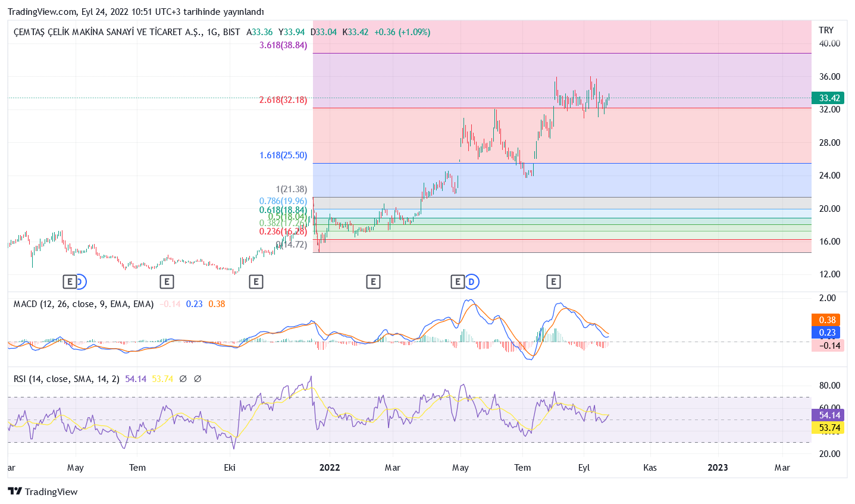Image resolution: width=855 pixels, height=504 pixels.
Task: Click the Kas label on the time axis
Action: pos(650,468)
